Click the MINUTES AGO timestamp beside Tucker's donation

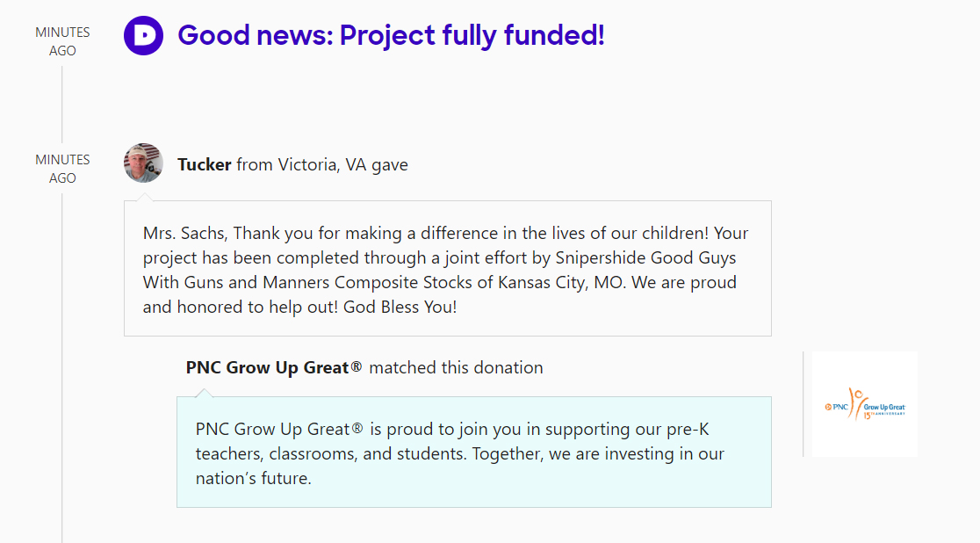point(62,169)
